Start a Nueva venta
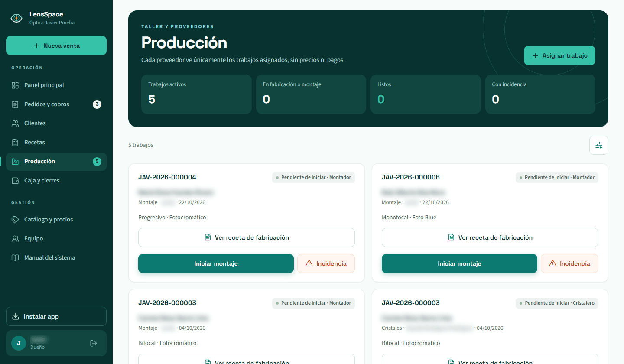 click(x=56, y=45)
